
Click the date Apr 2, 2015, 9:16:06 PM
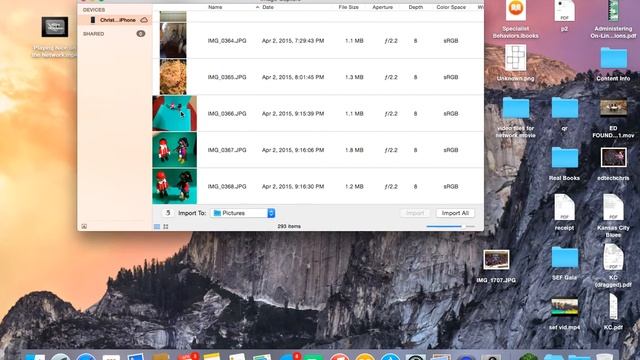coord(293,150)
